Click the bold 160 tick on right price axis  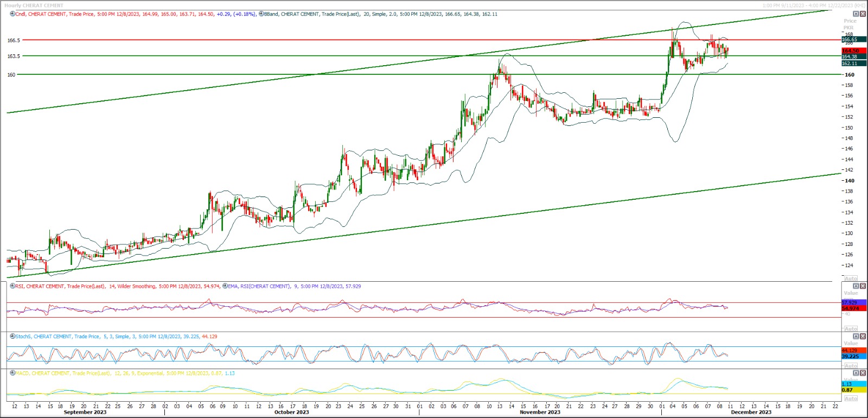pos(850,75)
